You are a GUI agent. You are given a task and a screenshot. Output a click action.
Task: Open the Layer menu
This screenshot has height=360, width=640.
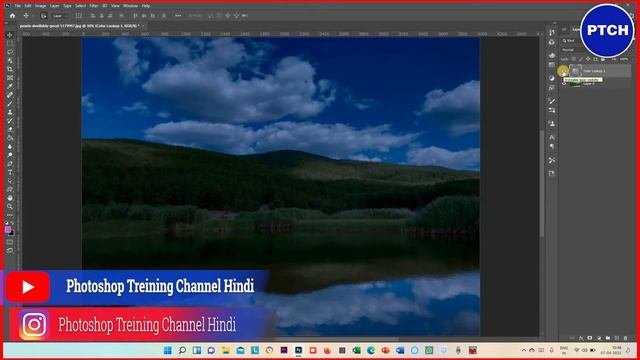pos(55,6)
